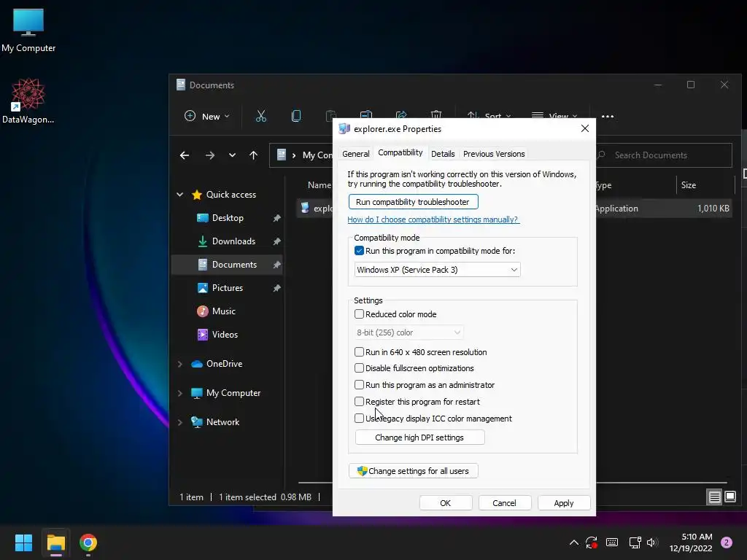Enable legacy display ICC color management

tap(359, 418)
